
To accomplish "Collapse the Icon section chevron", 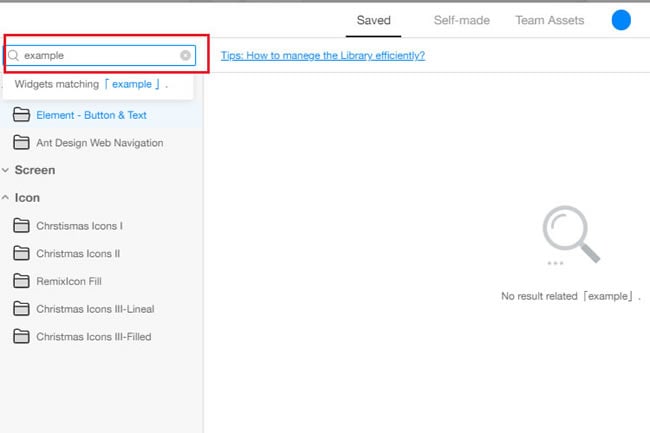I will point(5,198).
